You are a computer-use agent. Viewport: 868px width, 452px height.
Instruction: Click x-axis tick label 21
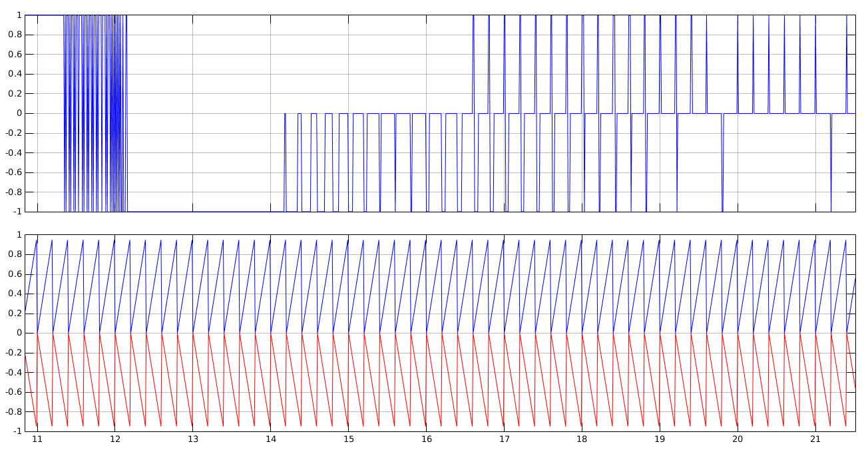coord(815,440)
